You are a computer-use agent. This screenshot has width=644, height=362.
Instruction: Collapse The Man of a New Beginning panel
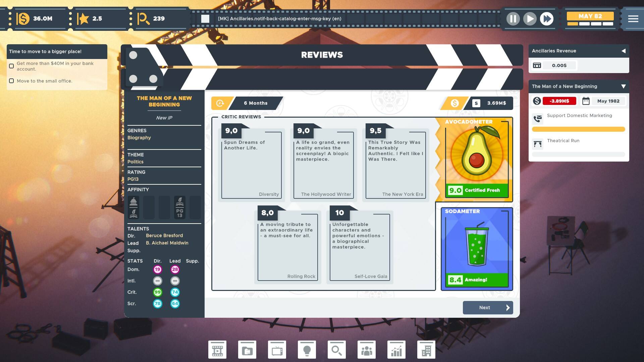623,86
